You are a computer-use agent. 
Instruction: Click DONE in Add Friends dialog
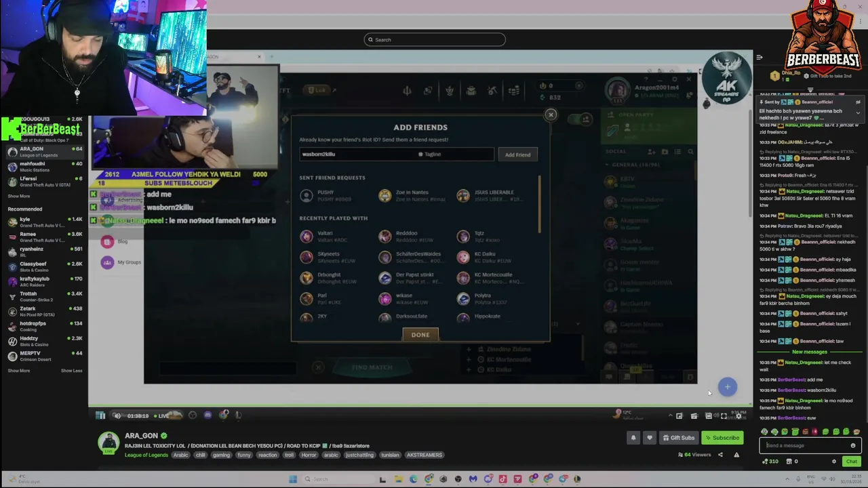420,335
